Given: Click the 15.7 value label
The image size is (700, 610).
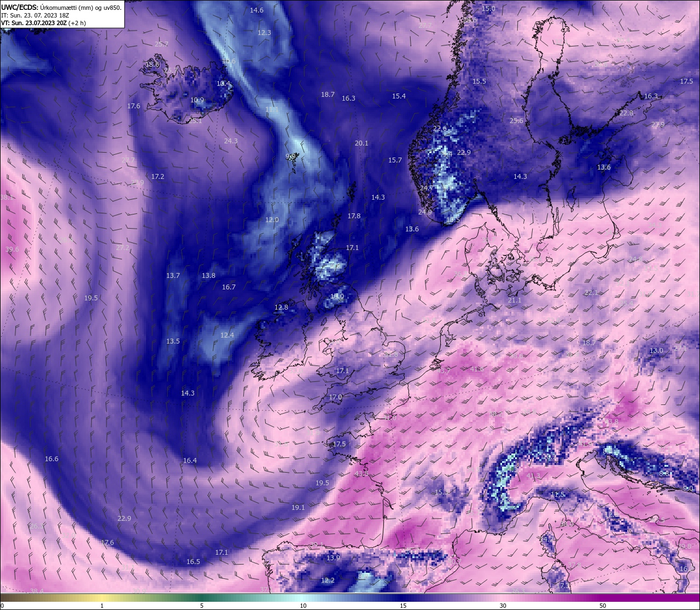Looking at the screenshot, I should pos(395,160).
